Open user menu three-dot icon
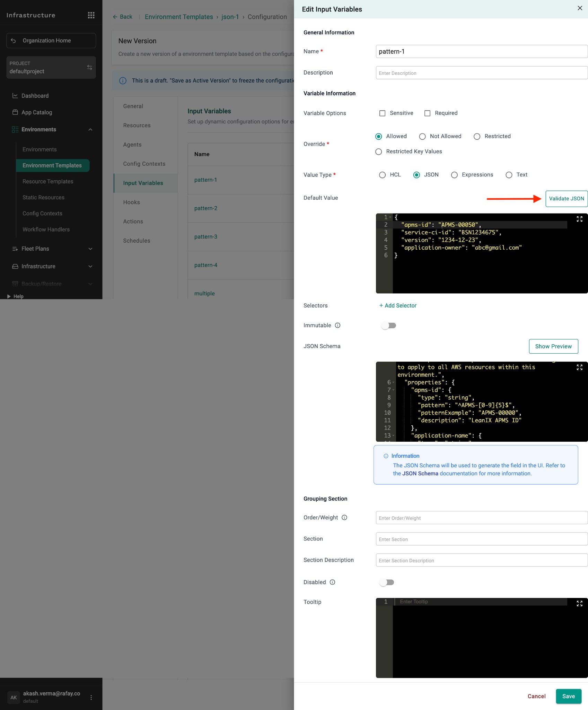 [91, 697]
